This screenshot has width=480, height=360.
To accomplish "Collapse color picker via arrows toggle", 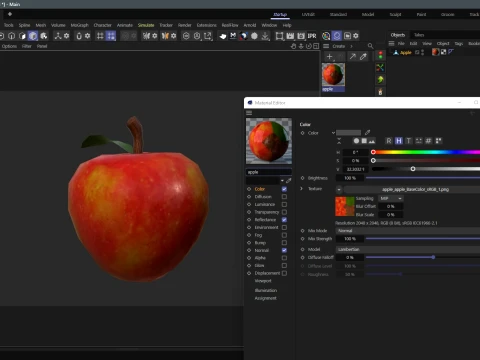I will click(339, 141).
